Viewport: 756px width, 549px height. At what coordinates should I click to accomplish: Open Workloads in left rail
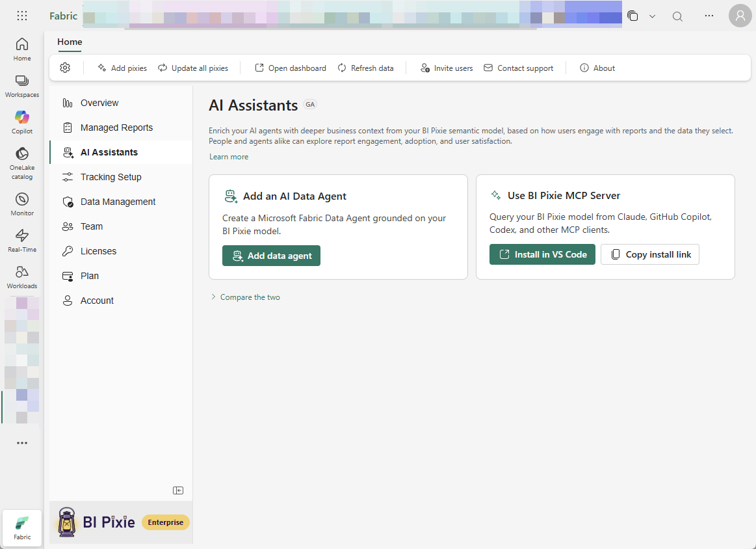22,277
